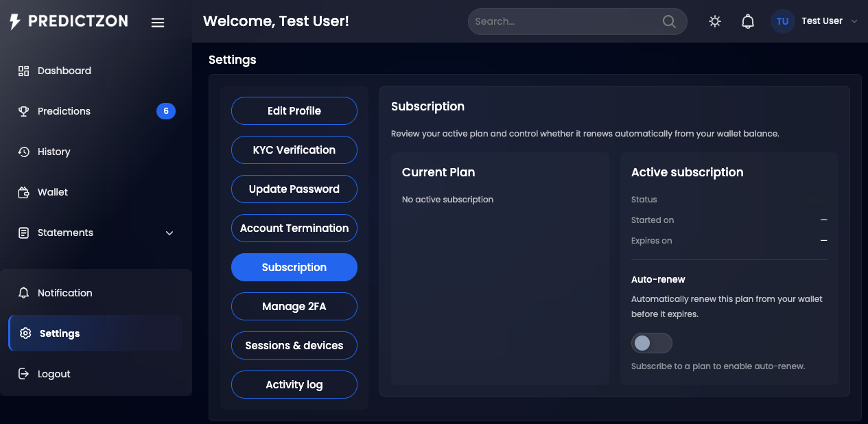Open the Edit Profile settings section
Image resolution: width=868 pixels, height=424 pixels.
294,111
